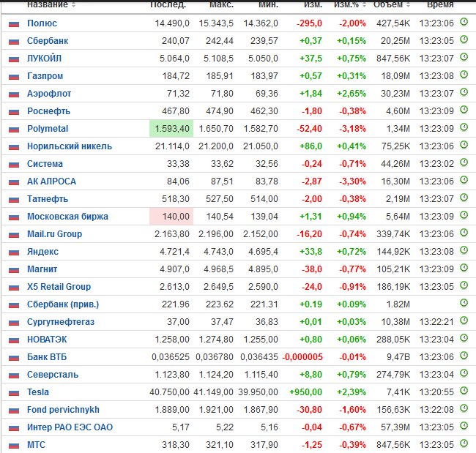Open the X5 Retail Group link
The width and height of the screenshot is (476, 453).
59,287
